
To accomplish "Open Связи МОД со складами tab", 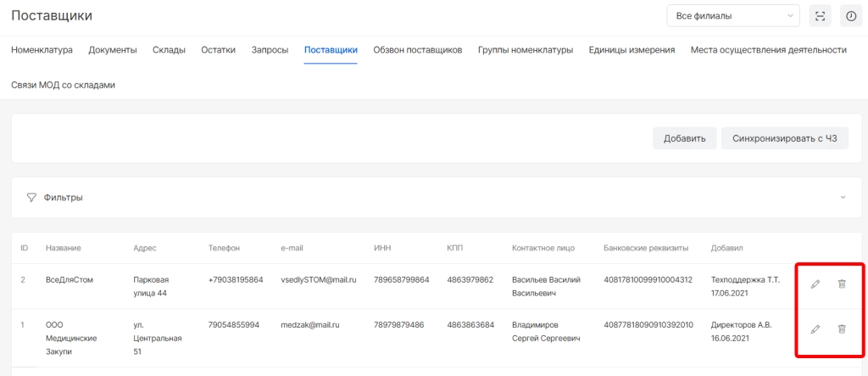I will pyautogui.click(x=63, y=85).
